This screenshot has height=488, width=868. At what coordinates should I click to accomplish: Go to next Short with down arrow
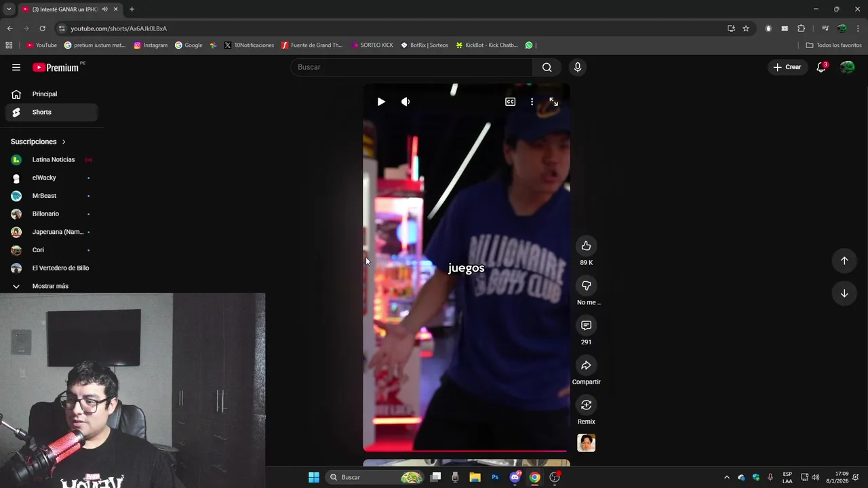click(844, 293)
